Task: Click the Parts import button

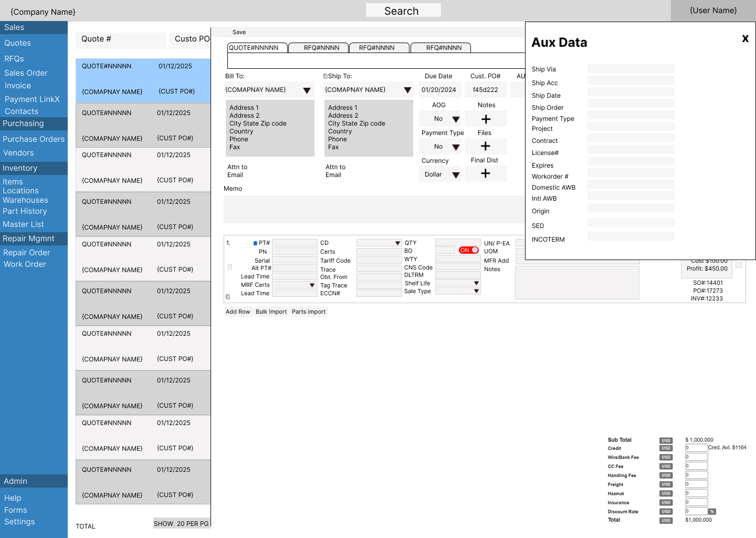Action: tap(309, 312)
